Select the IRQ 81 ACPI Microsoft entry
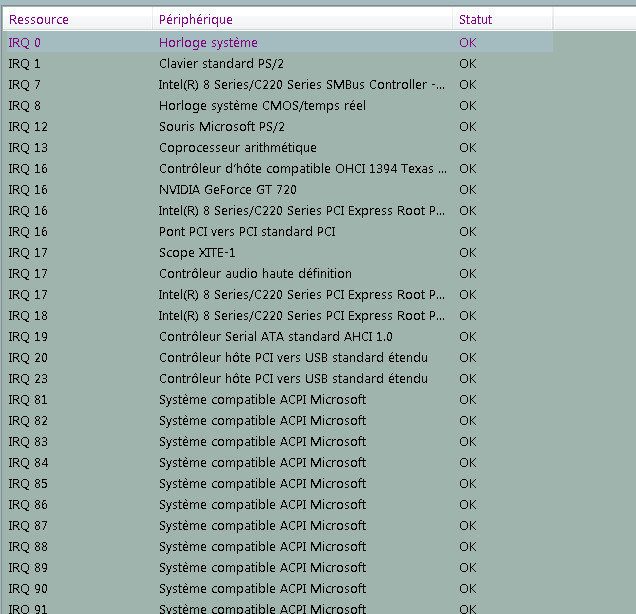The height and width of the screenshot is (614, 636). coord(262,399)
